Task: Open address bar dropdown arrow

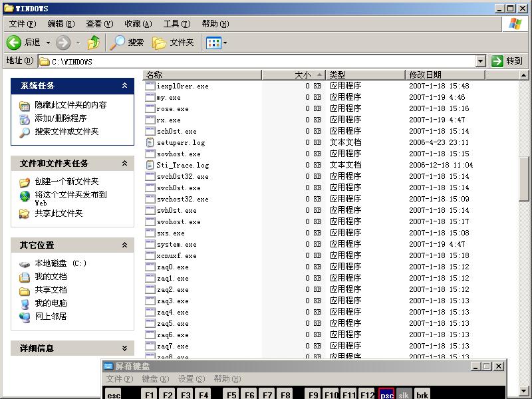Action: pos(480,61)
